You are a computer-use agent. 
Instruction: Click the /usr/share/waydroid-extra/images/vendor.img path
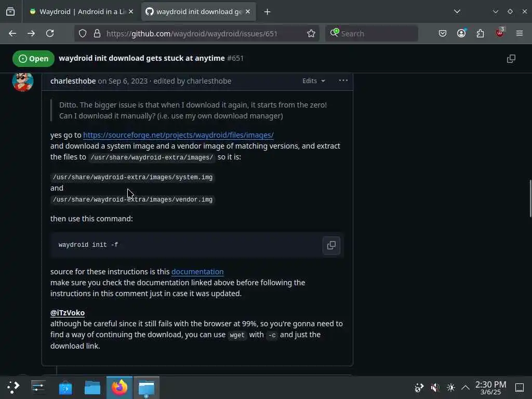pos(132,199)
